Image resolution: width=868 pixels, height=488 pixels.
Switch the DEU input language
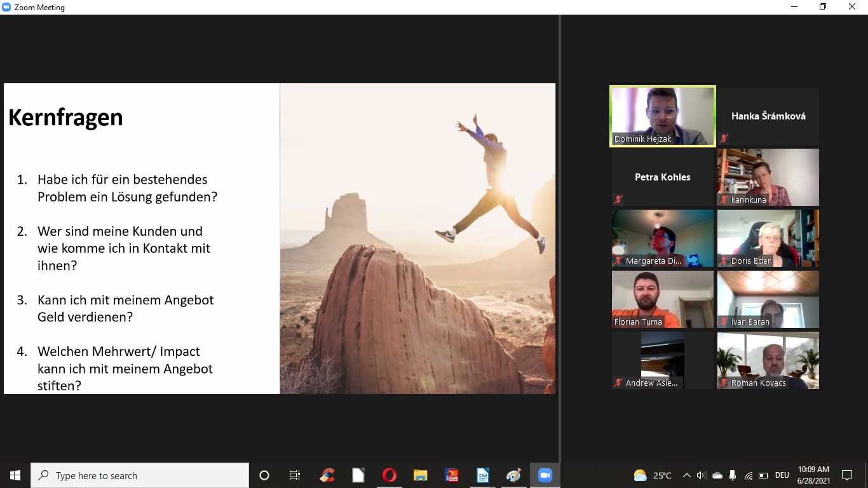point(782,475)
